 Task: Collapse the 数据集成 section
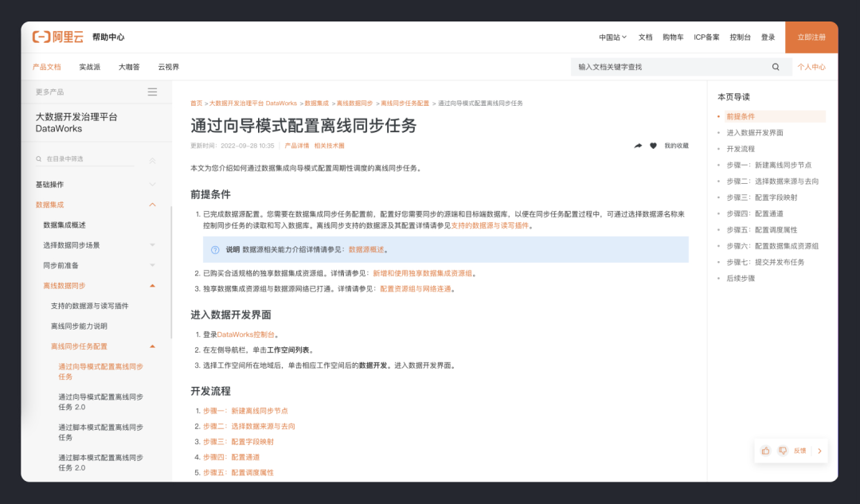pyautogui.click(x=152, y=205)
